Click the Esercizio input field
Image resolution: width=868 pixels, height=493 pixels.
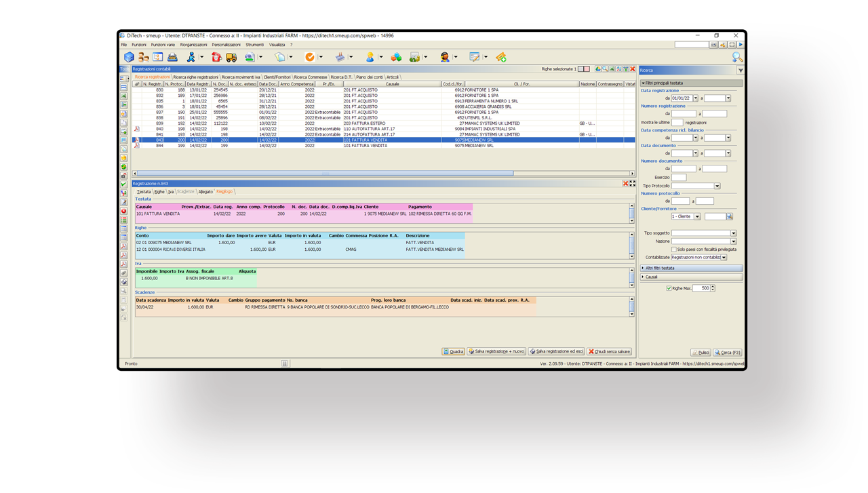click(679, 178)
